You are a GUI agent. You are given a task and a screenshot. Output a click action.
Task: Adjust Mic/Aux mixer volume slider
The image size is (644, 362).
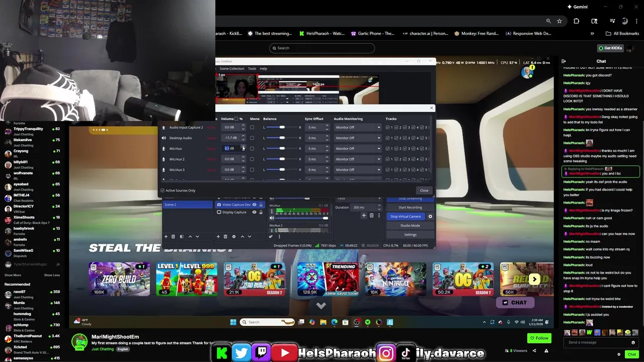302,218
